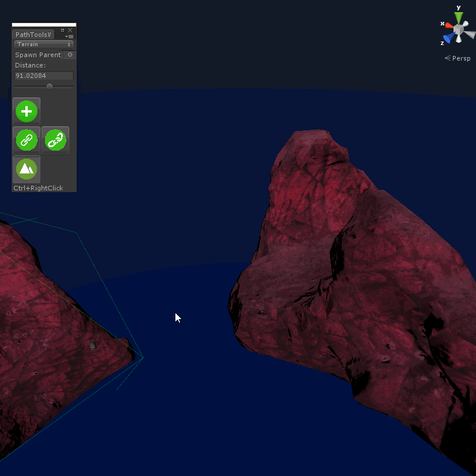
Task: Click the Distance: label
Action: 31,65
